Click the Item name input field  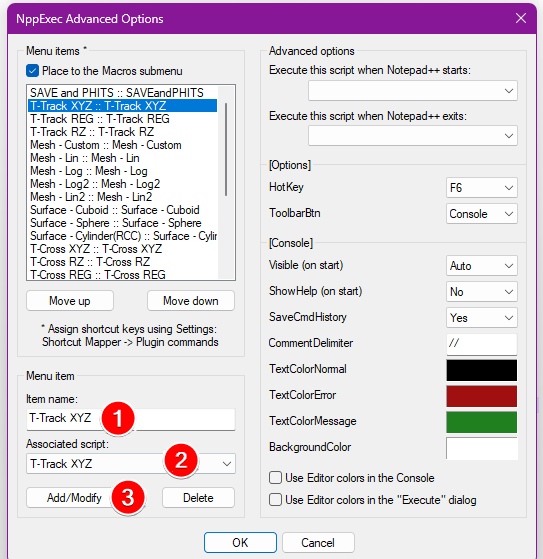130,419
